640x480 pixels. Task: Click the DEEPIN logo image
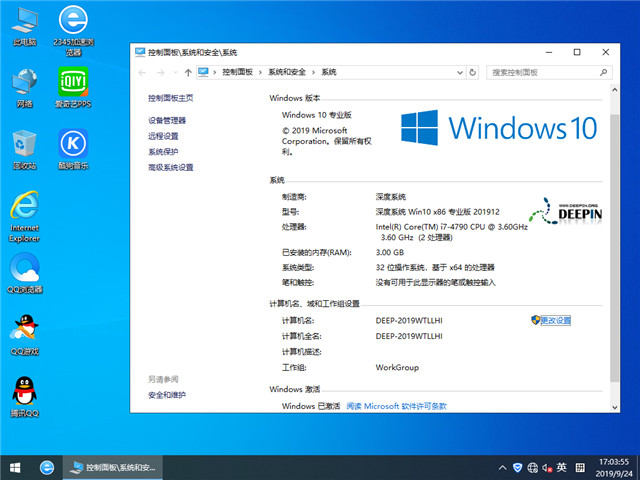click(566, 211)
